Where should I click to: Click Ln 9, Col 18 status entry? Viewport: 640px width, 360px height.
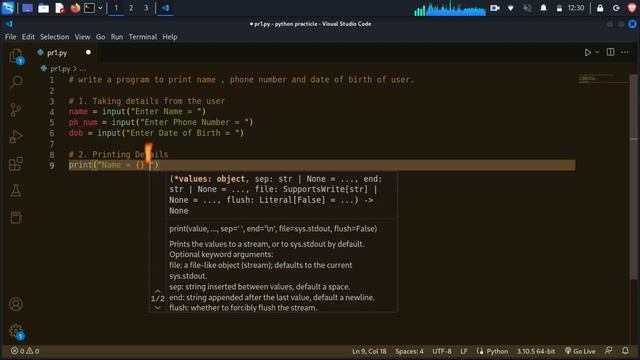tap(369, 351)
